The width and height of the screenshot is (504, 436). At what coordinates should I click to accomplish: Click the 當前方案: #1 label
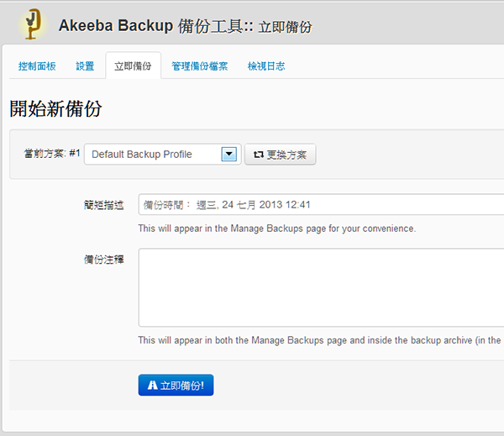click(x=51, y=155)
